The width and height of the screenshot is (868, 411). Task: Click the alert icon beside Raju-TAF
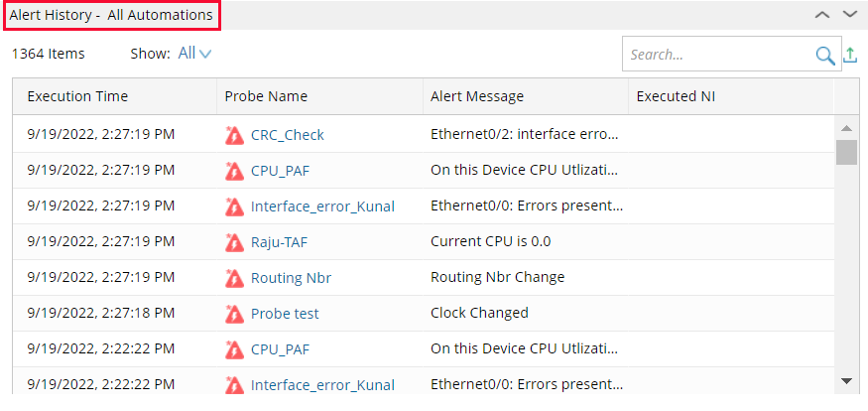[234, 242]
